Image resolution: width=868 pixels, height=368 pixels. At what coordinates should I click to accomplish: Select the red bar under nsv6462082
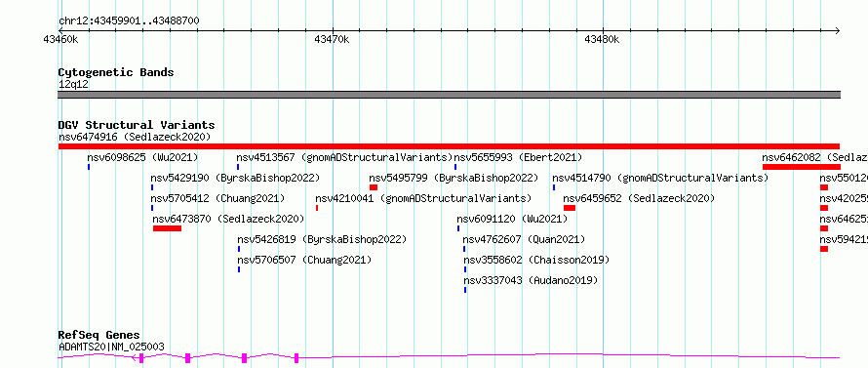(802, 167)
